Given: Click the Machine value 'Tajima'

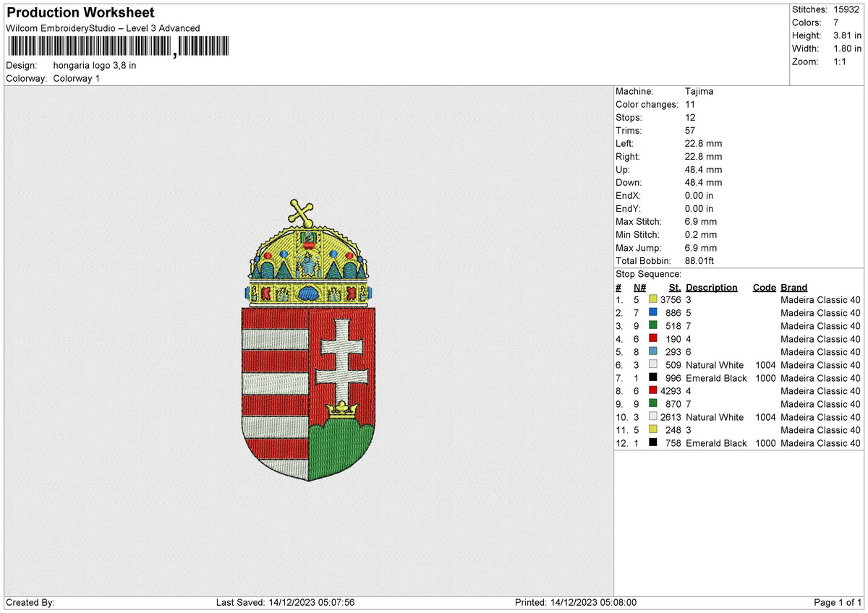Looking at the screenshot, I should (x=698, y=91).
